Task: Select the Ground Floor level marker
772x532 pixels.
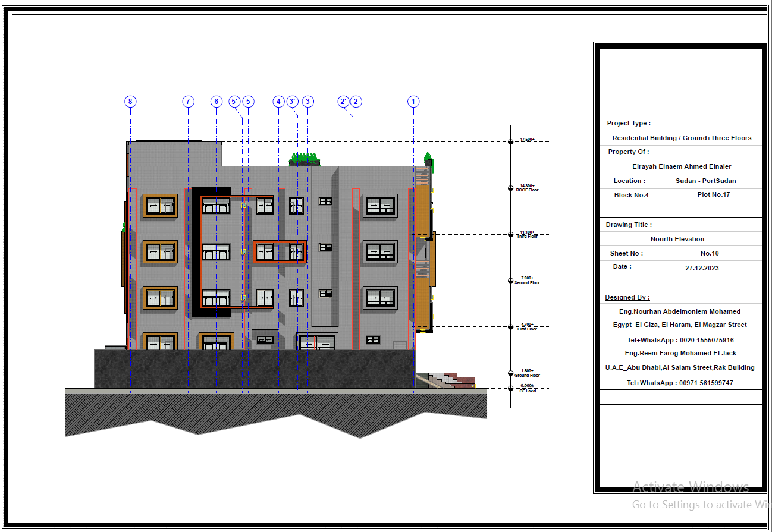Action: click(x=510, y=372)
